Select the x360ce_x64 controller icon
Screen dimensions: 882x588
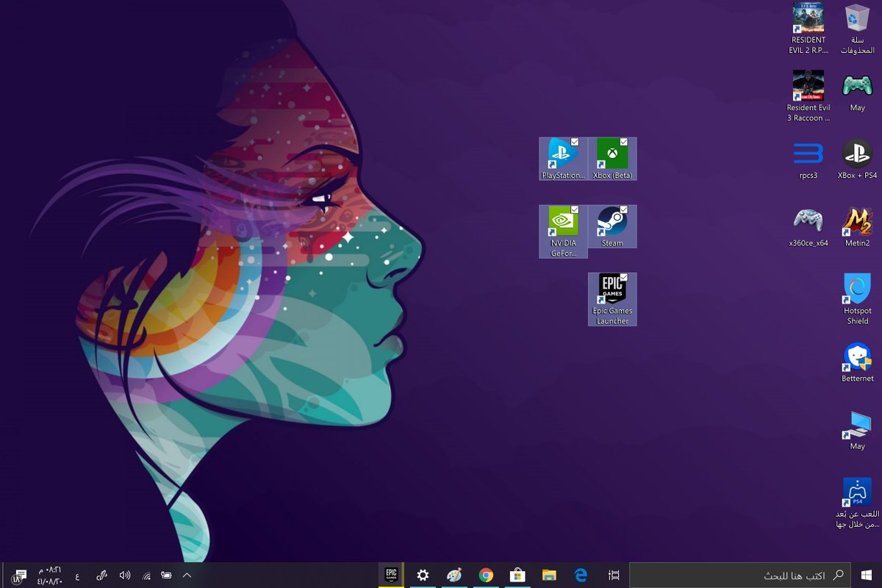point(808,226)
